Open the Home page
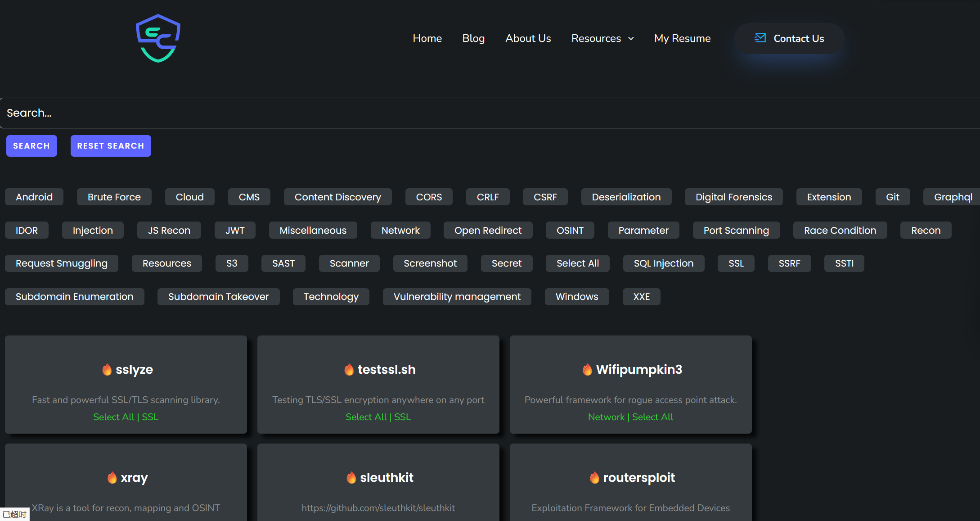 [x=427, y=38]
